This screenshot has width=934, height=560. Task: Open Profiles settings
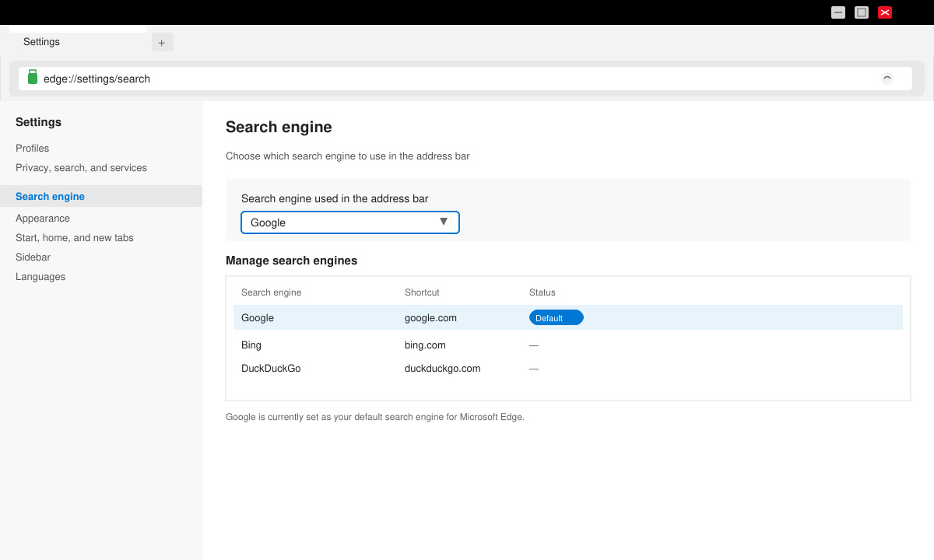coord(33,148)
